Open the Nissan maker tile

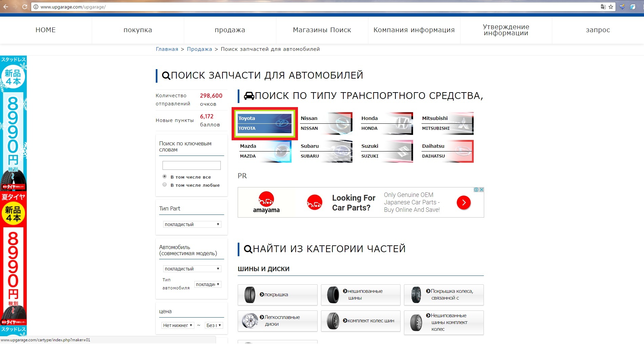[325, 124]
